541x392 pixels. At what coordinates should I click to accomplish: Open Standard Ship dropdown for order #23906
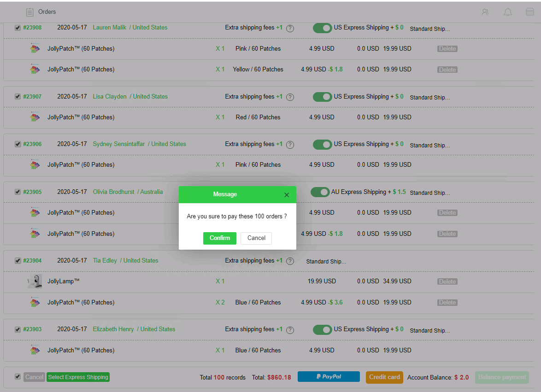430,146
